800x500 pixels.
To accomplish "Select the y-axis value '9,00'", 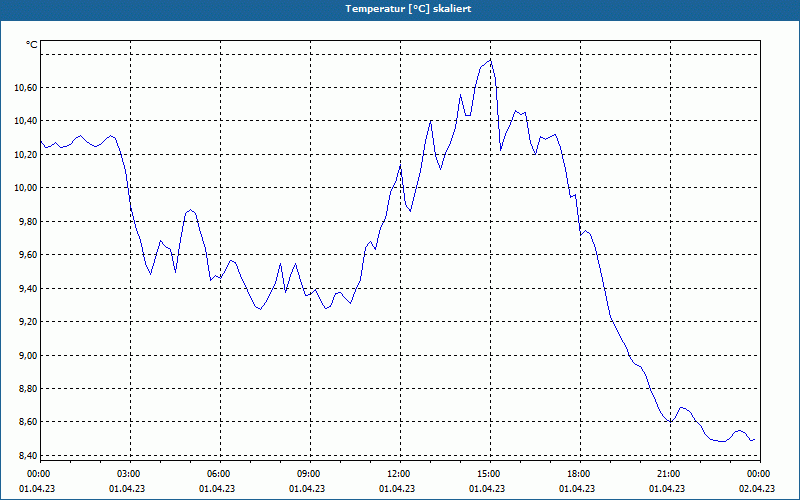I will 28,355.
